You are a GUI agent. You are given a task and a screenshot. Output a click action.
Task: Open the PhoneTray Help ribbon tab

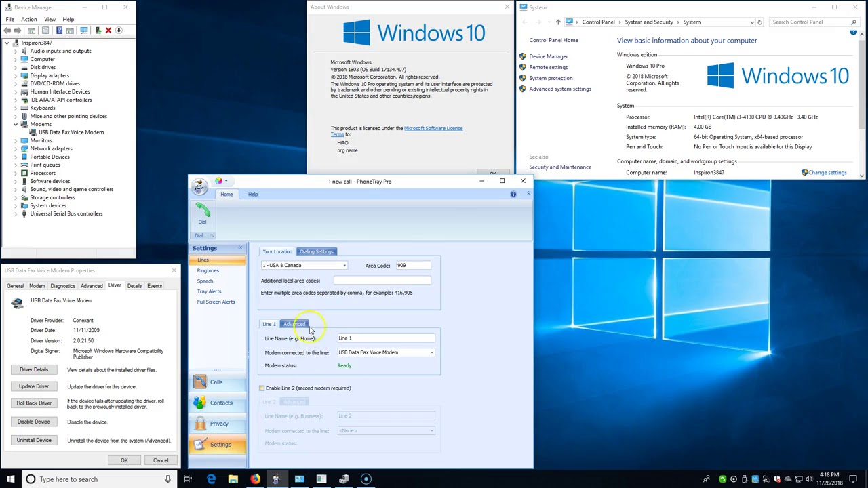pos(253,195)
